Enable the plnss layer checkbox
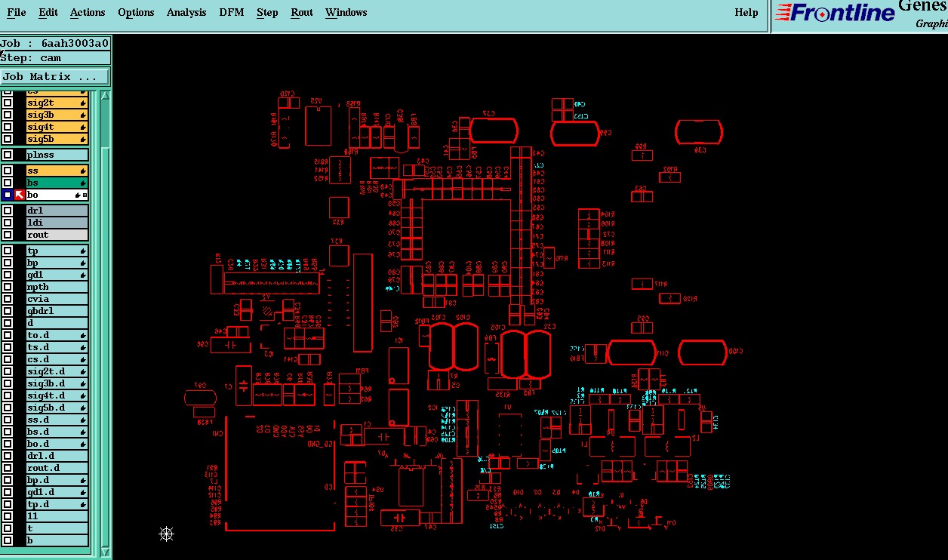Viewport: 948px width, 560px height. 8,155
